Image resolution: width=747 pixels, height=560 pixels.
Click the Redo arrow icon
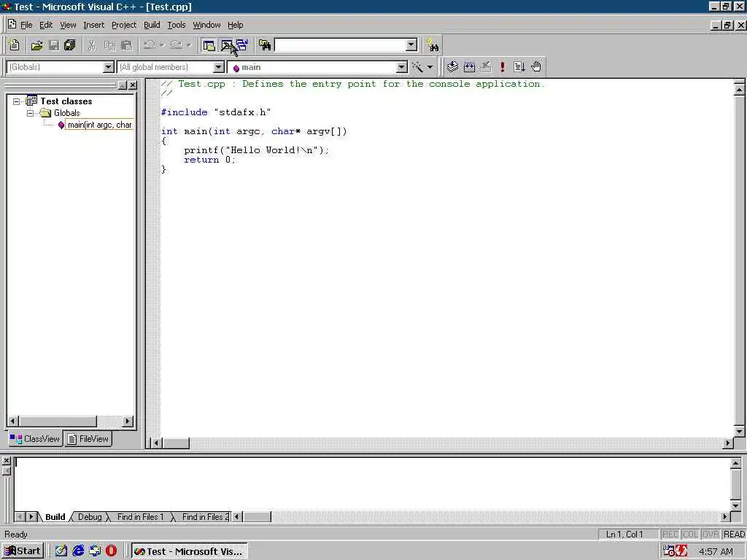pyautogui.click(x=176, y=45)
